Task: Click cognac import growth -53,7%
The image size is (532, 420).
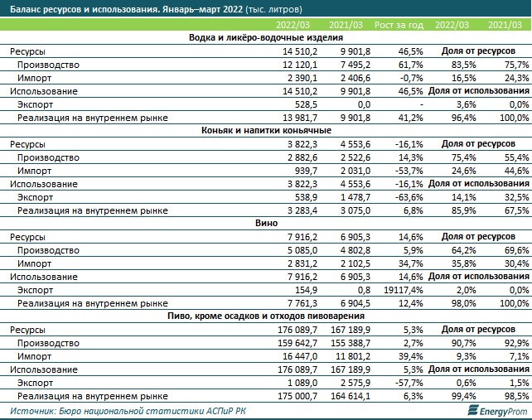Action: tap(409, 171)
